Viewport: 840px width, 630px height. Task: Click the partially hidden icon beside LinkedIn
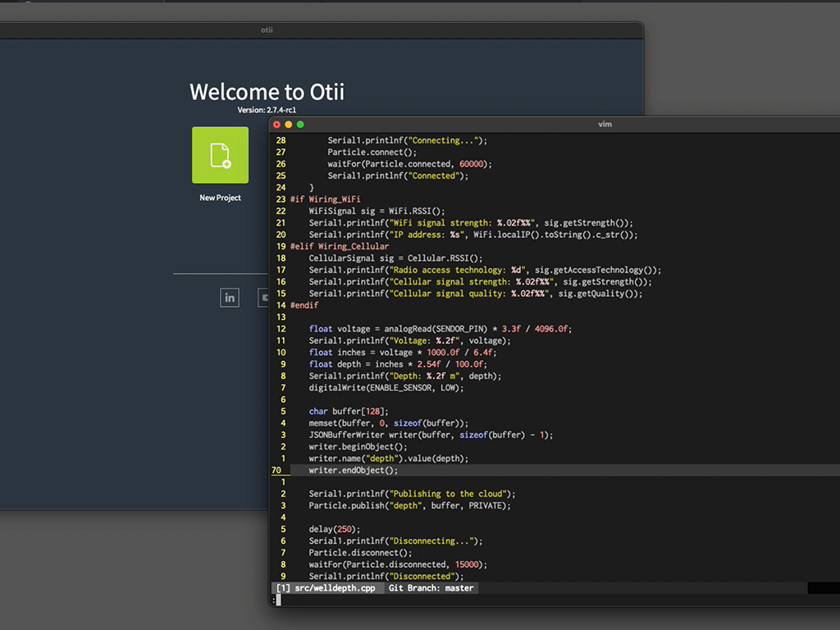click(x=263, y=298)
